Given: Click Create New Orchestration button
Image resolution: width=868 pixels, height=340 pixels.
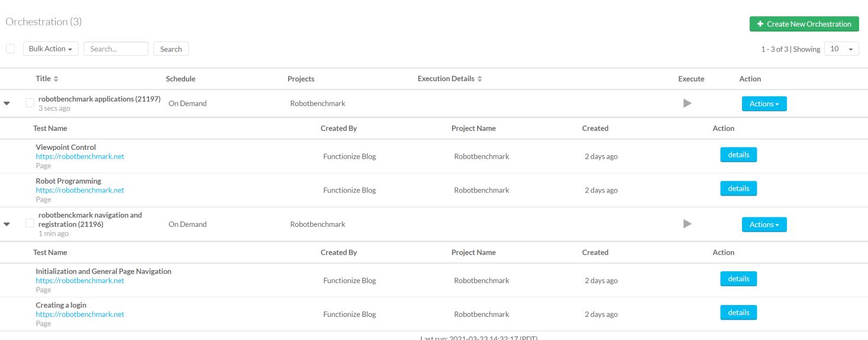Looking at the screenshot, I should pyautogui.click(x=804, y=24).
